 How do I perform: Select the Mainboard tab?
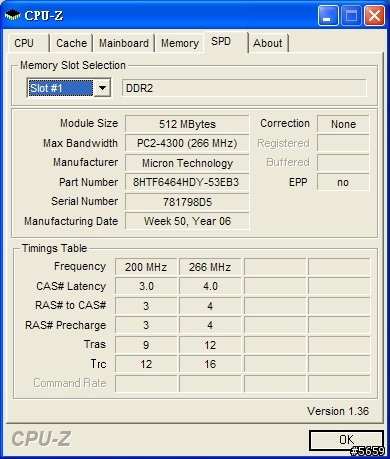tap(124, 43)
